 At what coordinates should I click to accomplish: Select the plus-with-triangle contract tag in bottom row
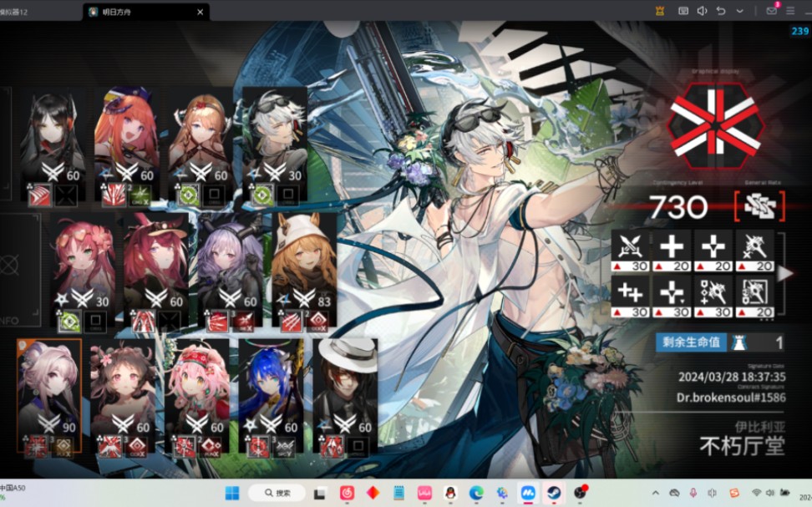tap(672, 297)
